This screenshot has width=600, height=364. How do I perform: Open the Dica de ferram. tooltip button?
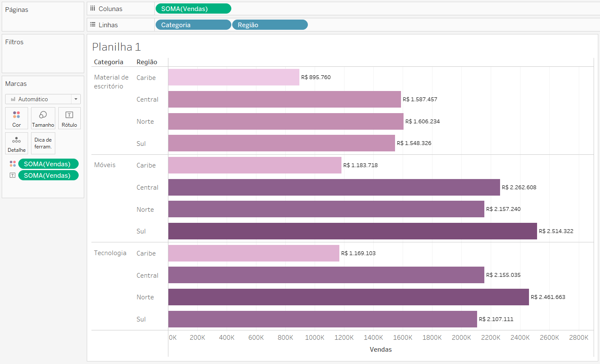43,143
